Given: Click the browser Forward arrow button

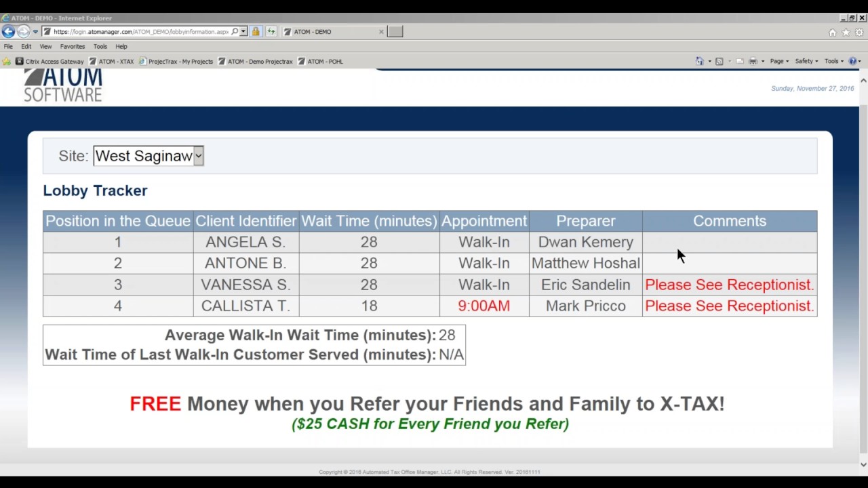Looking at the screenshot, I should pyautogui.click(x=23, y=32).
